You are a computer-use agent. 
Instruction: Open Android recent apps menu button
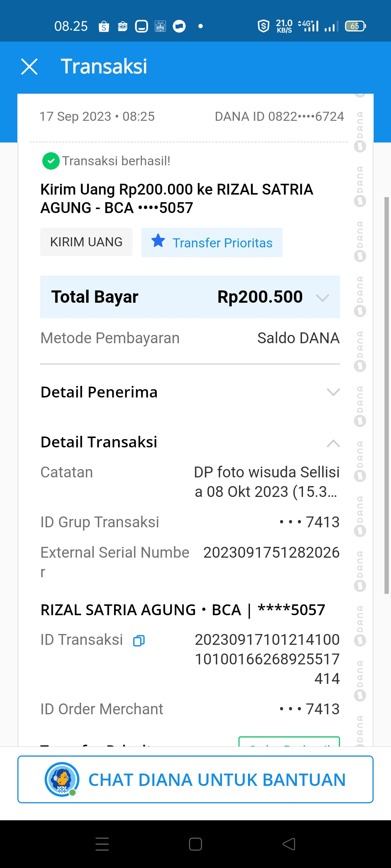[102, 844]
